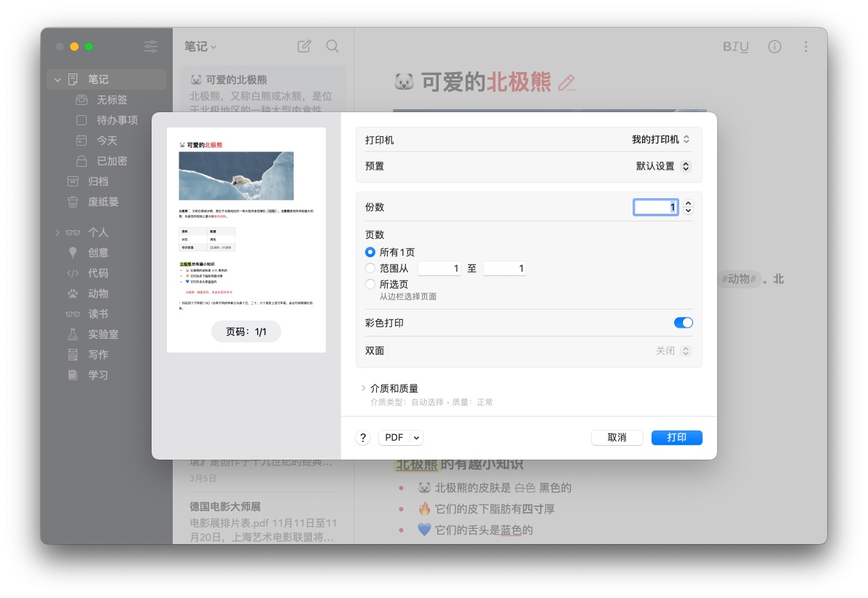The image size is (868, 598).
Task: Click the new note compose icon
Action: pyautogui.click(x=304, y=47)
